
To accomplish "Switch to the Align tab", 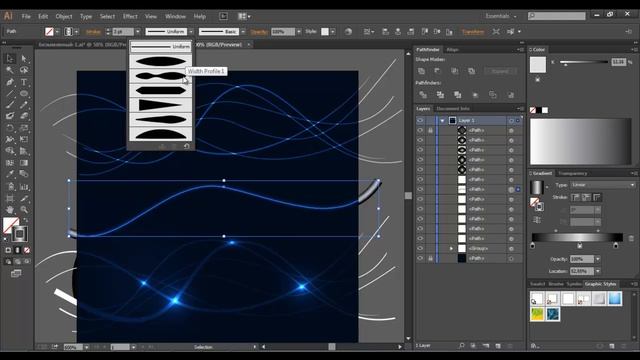I will [452, 49].
